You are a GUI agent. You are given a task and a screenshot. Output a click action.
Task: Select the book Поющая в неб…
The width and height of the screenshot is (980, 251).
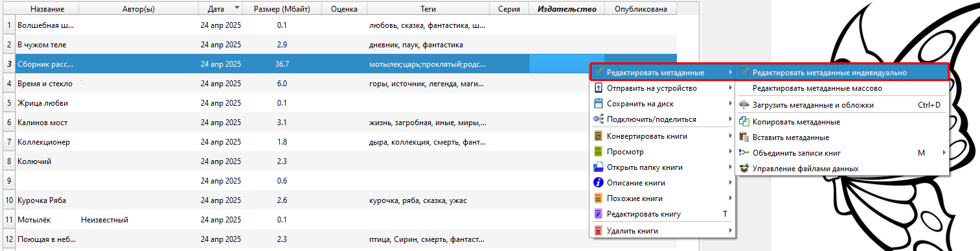pos(46,239)
